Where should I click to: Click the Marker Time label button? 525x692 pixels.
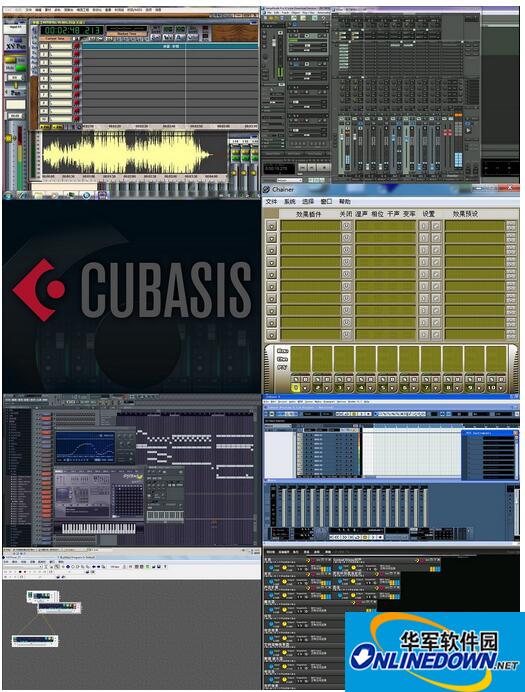click(x=127, y=34)
